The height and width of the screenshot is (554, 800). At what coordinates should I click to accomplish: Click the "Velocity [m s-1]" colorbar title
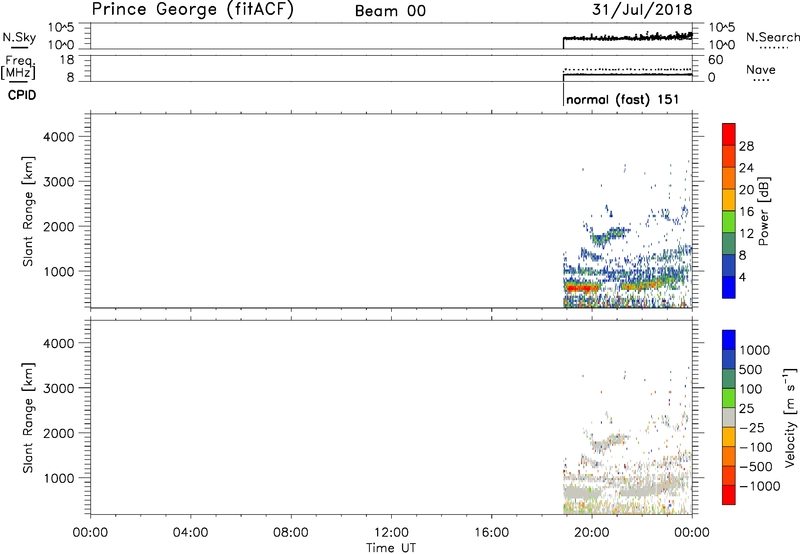click(x=790, y=417)
